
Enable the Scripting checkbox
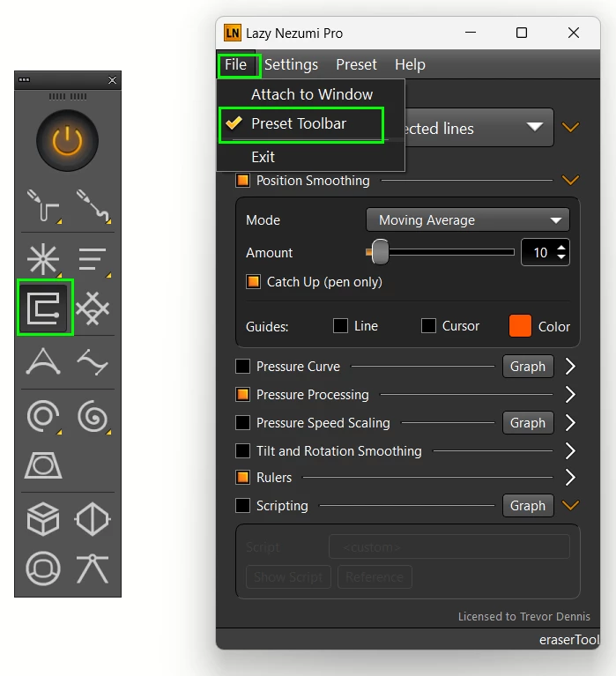tap(242, 505)
